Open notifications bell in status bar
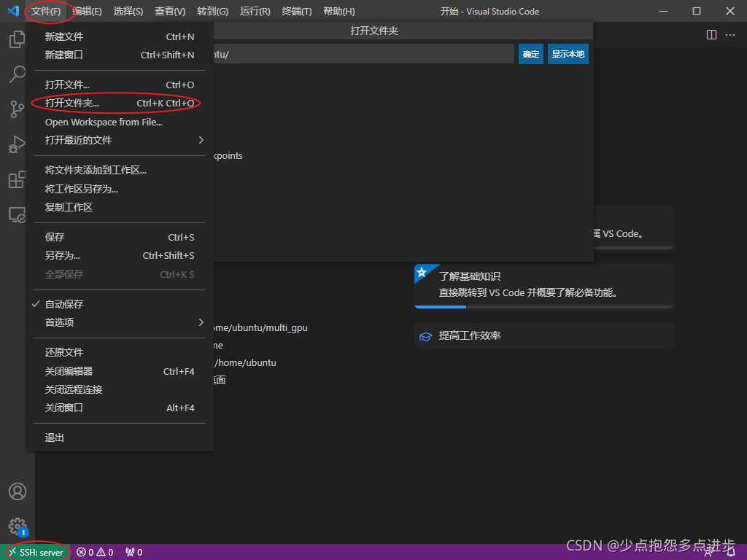 [731, 553]
